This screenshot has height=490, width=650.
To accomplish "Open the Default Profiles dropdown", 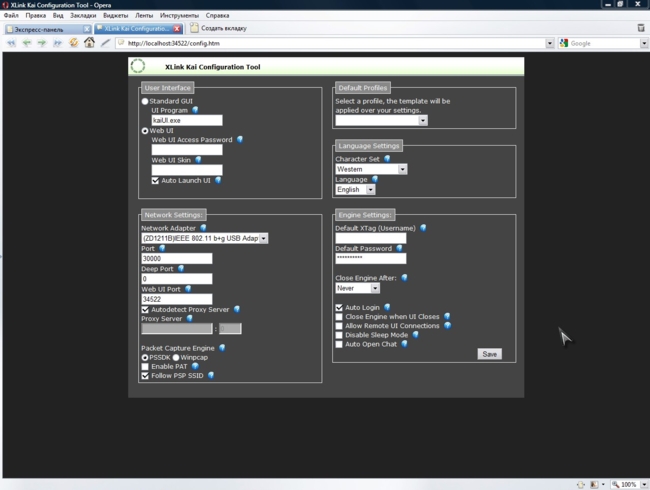I will [x=381, y=120].
